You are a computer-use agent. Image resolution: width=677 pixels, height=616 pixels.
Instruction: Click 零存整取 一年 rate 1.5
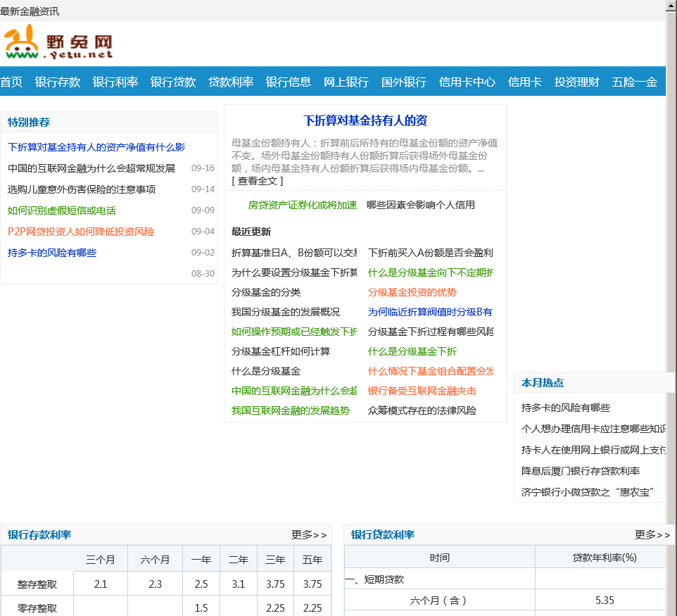pos(201,608)
